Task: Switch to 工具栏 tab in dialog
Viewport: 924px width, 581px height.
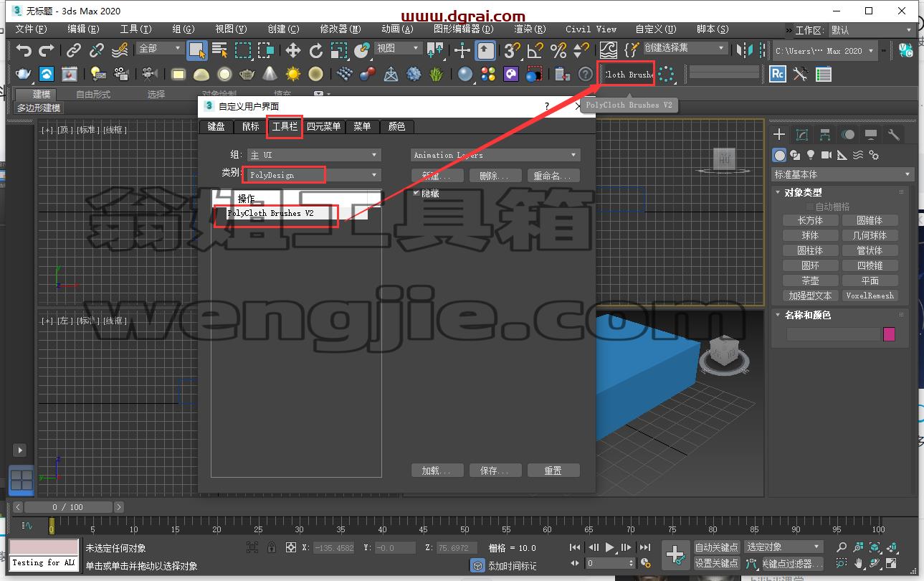Action: [285, 126]
